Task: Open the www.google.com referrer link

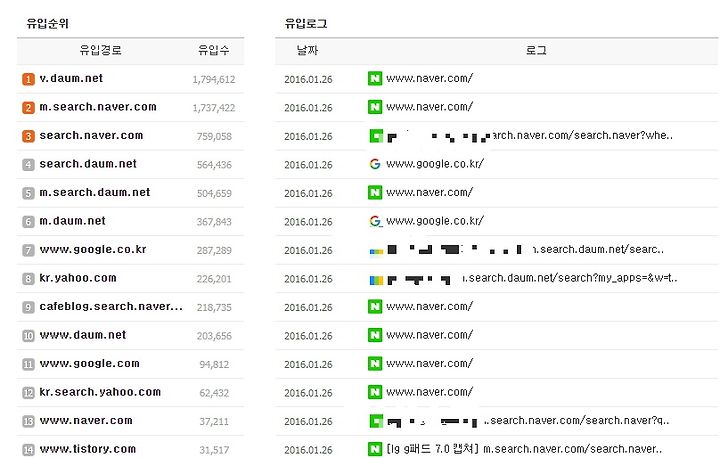Action: 90,363
